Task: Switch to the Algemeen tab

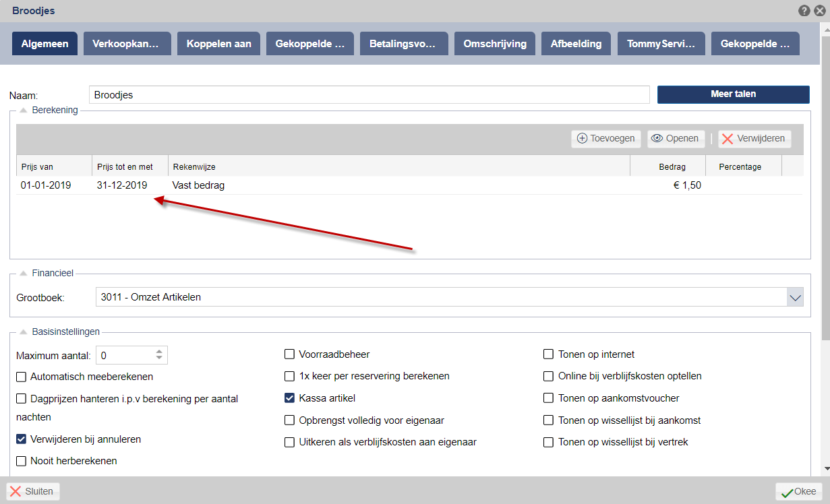Action: point(45,44)
